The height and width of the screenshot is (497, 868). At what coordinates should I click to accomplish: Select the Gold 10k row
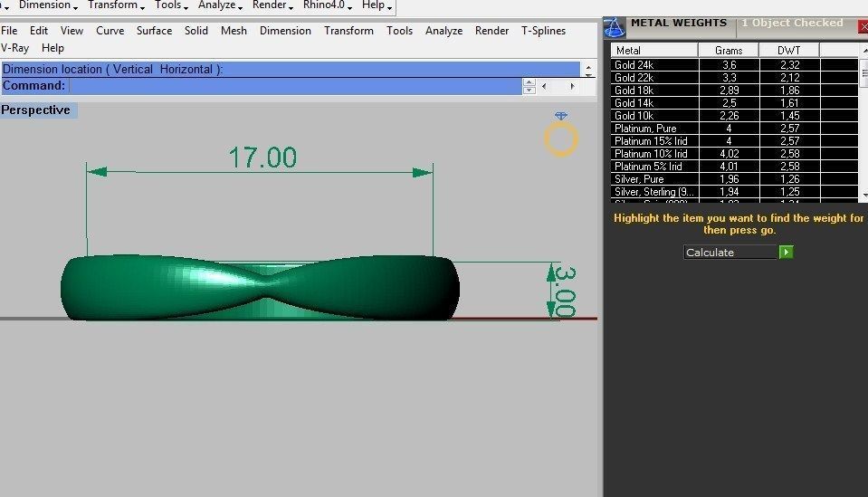click(735, 116)
